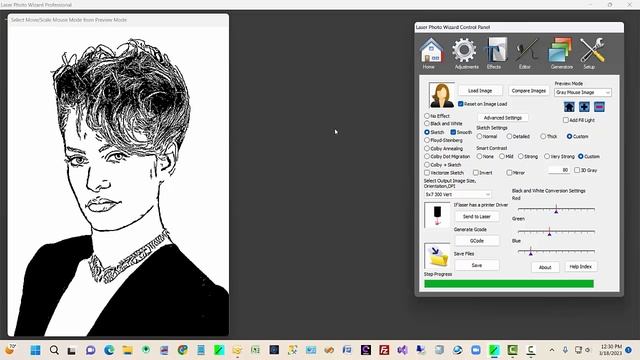Click the preview home reset icon

pyautogui.click(x=569, y=107)
